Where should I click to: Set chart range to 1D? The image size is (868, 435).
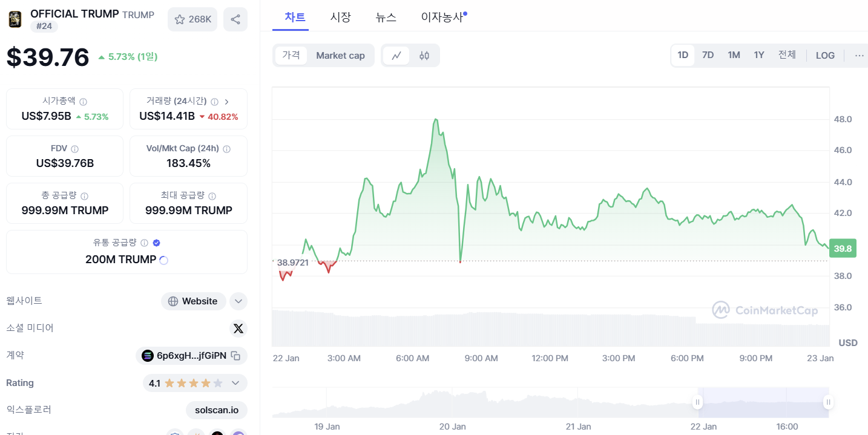[683, 55]
